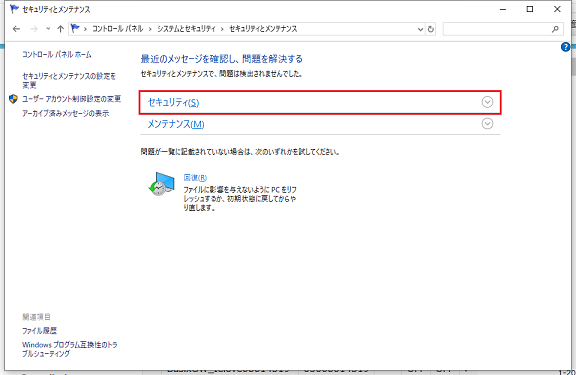This screenshot has height=375, width=576.
Task: Open アーカイブ済みメッセージの表示 link
Action: coord(65,113)
